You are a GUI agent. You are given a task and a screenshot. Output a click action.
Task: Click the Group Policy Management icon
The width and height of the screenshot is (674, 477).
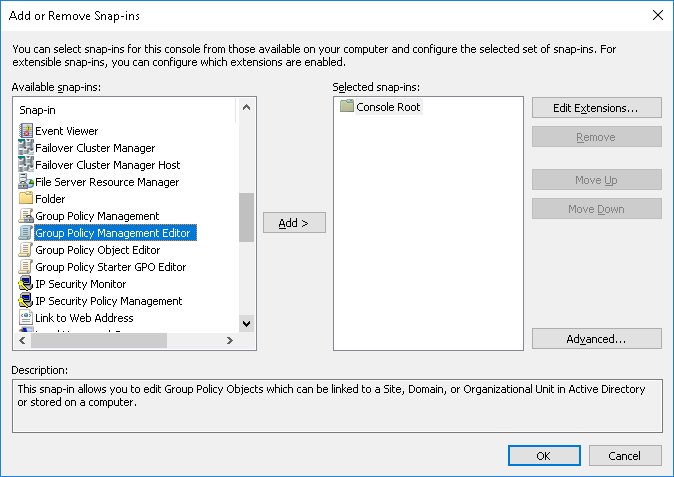tap(26, 216)
